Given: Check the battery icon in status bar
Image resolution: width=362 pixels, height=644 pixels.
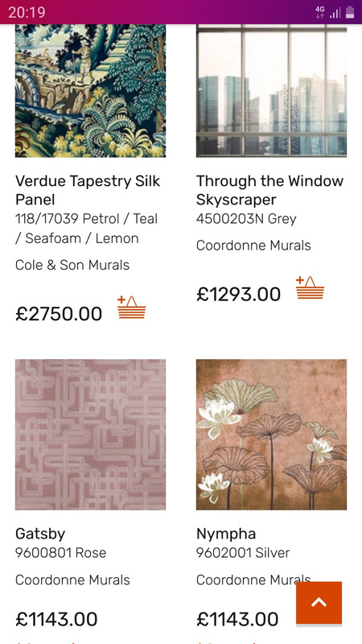Looking at the screenshot, I should (350, 12).
